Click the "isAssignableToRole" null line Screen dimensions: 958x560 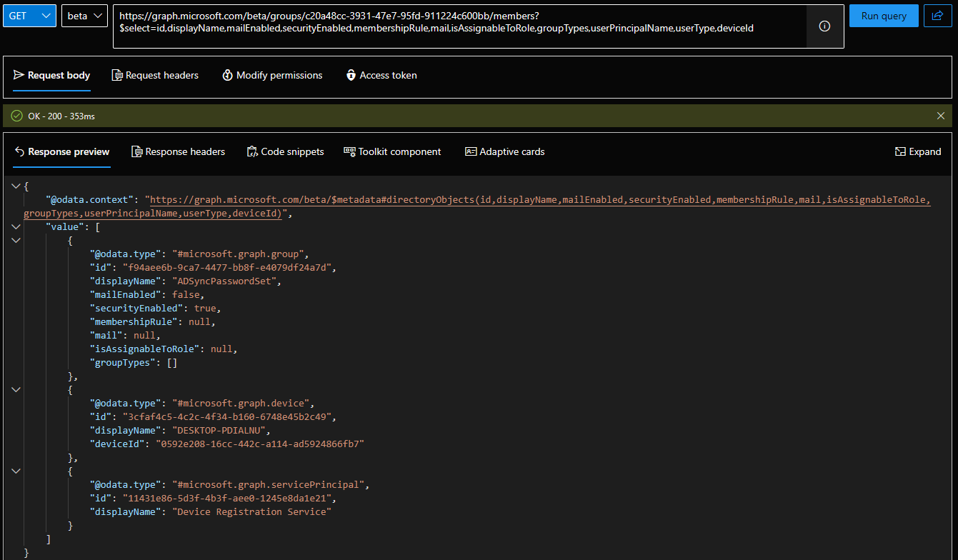coord(164,349)
